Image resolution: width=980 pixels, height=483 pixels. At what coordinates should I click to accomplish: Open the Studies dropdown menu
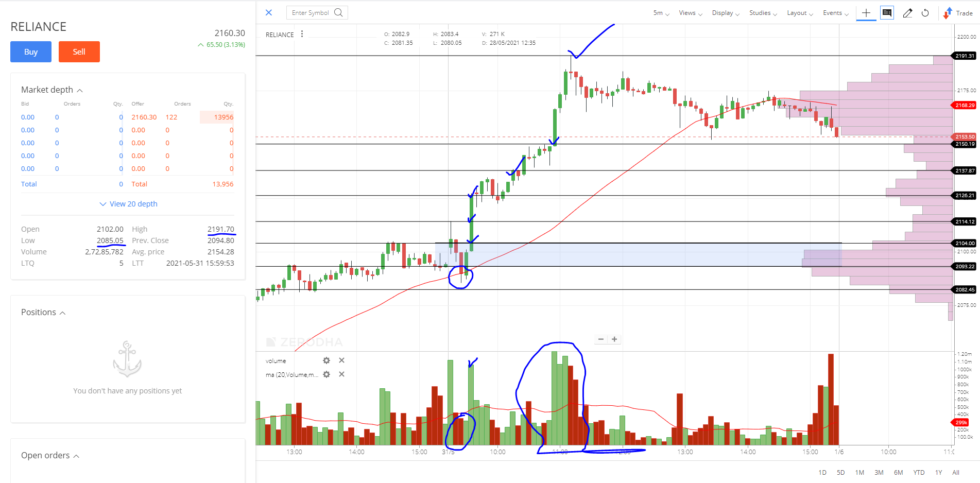(x=763, y=13)
